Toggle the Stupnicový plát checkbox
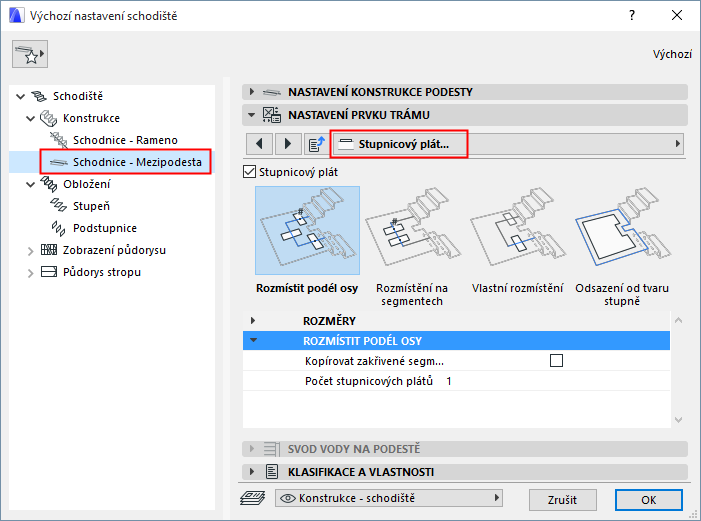Image resolution: width=701 pixels, height=521 pixels. pyautogui.click(x=249, y=172)
